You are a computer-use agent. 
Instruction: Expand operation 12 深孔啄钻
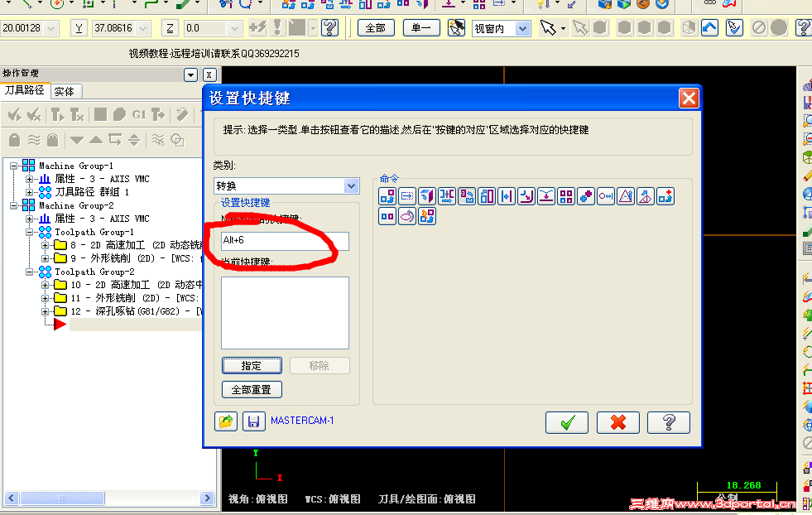point(46,311)
